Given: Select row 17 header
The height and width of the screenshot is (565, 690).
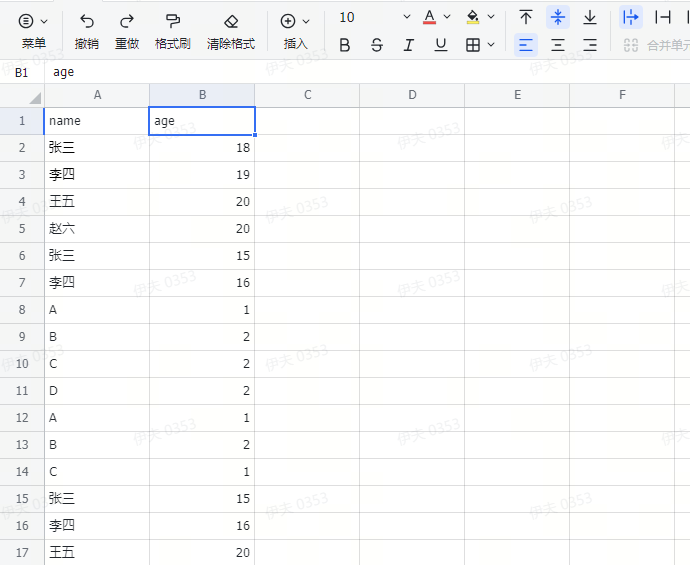Looking at the screenshot, I should [22, 552].
